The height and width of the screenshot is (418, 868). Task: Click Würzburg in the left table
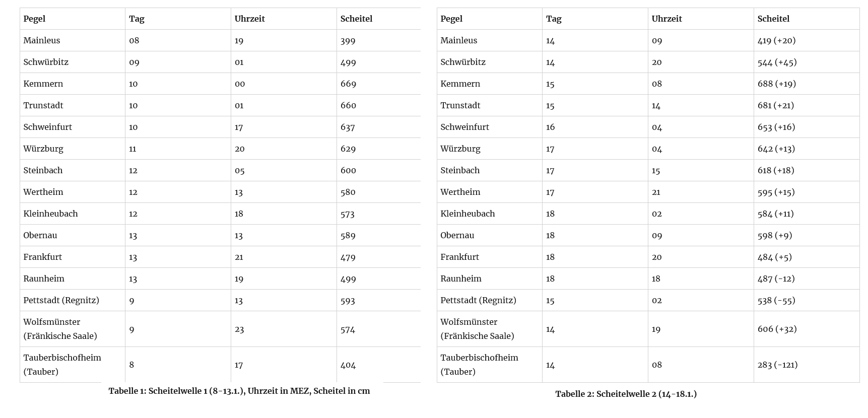click(43, 149)
